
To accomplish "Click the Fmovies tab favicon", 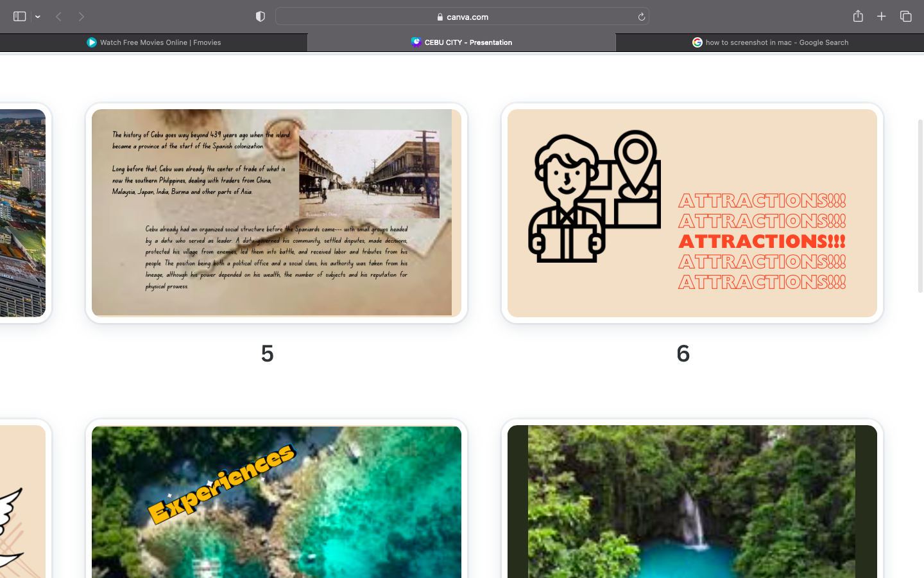I will (x=92, y=42).
